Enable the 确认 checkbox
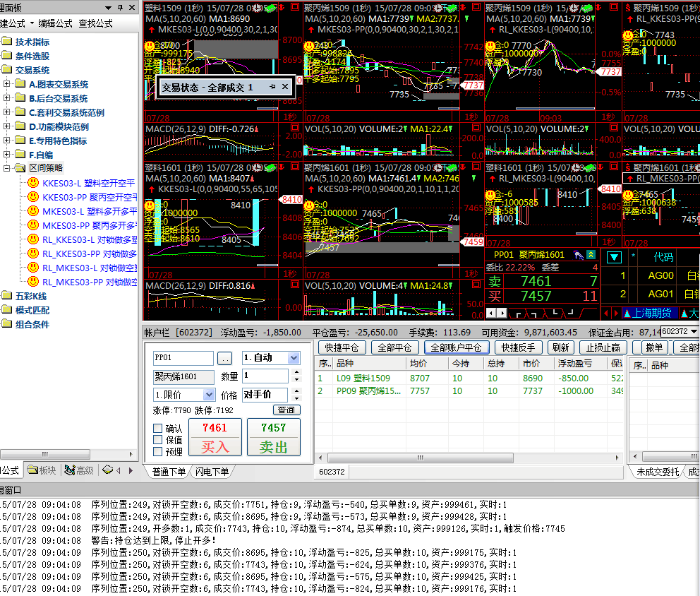Screen dimensions: 700x596 158,429
